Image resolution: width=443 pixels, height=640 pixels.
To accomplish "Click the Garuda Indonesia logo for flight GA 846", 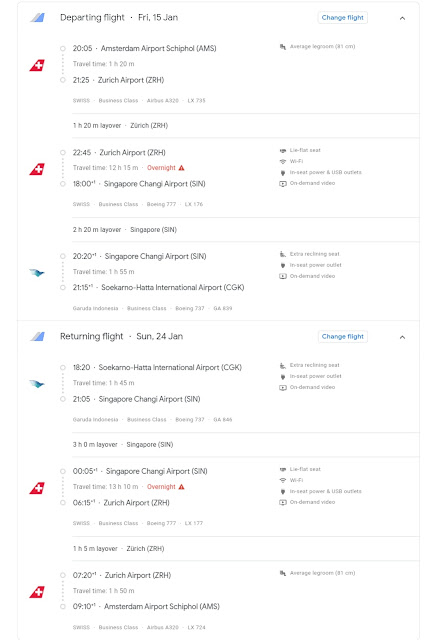I will [x=37, y=384].
